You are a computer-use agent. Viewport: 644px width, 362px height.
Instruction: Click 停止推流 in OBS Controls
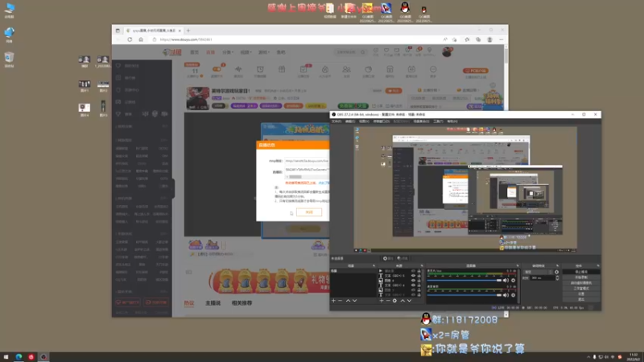pyautogui.click(x=580, y=272)
